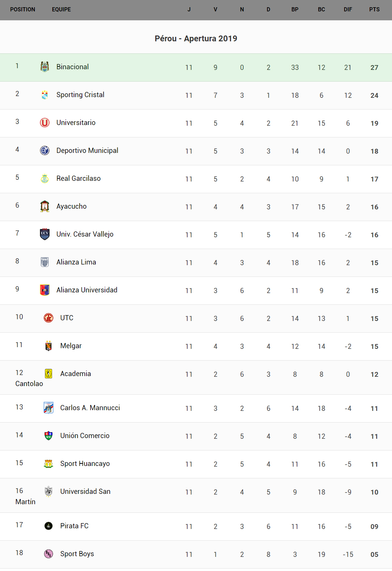Open the Ayacucho team name link
This screenshot has height=571, width=392.
72,206
